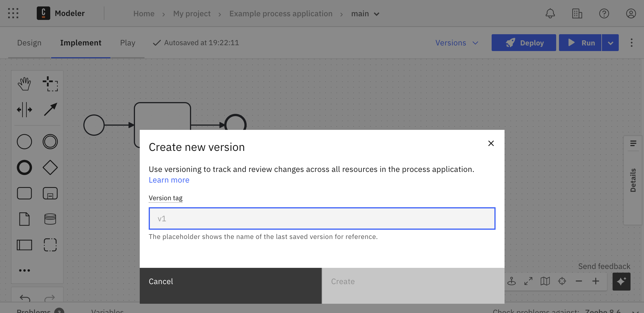Open more palette tools ellipsis
The height and width of the screenshot is (313, 644).
pos(24,270)
